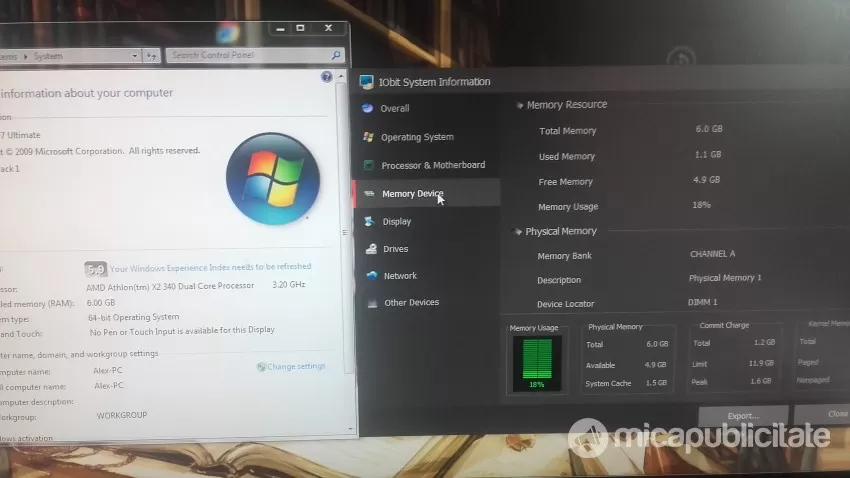Click the Physical Memory 1 description value
This screenshot has width=850, height=478.
click(725, 277)
